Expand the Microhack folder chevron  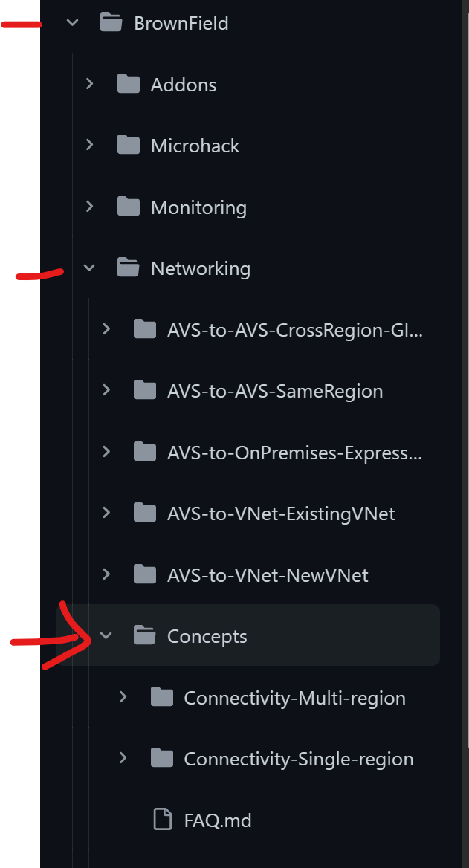pyautogui.click(x=88, y=145)
